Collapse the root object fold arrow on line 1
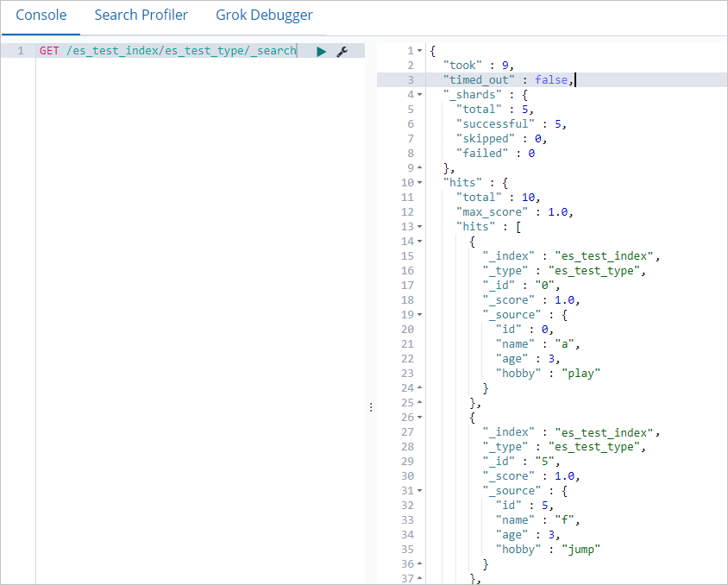Image resolution: width=728 pixels, height=585 pixels. 420,51
